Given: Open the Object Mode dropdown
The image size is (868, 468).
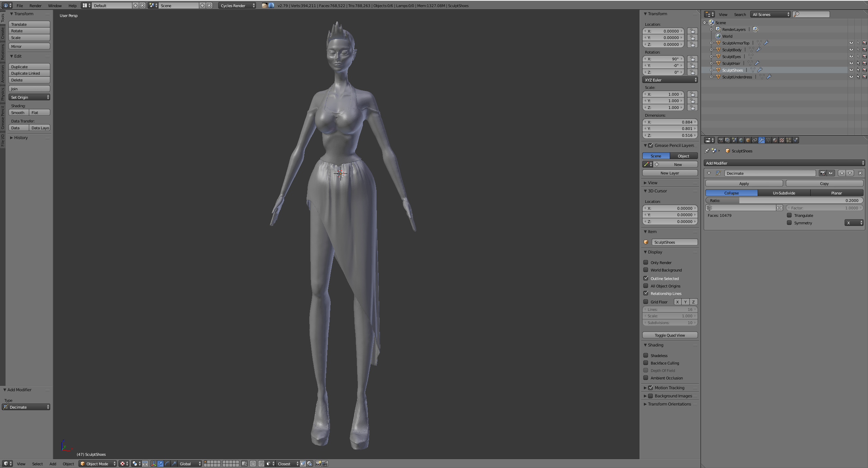Looking at the screenshot, I should [97, 464].
